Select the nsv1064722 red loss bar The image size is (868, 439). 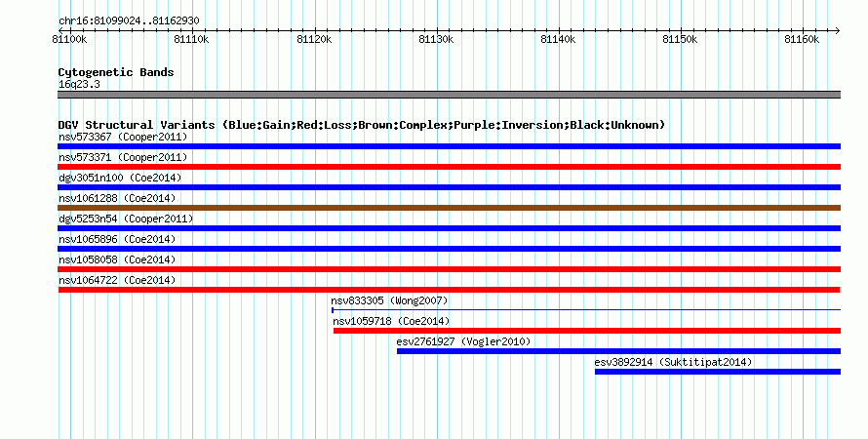point(449,290)
